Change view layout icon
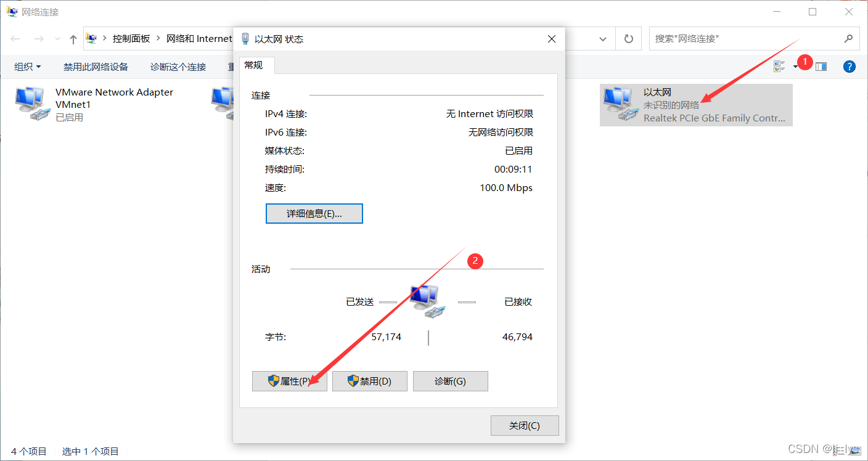The image size is (868, 461). [779, 67]
